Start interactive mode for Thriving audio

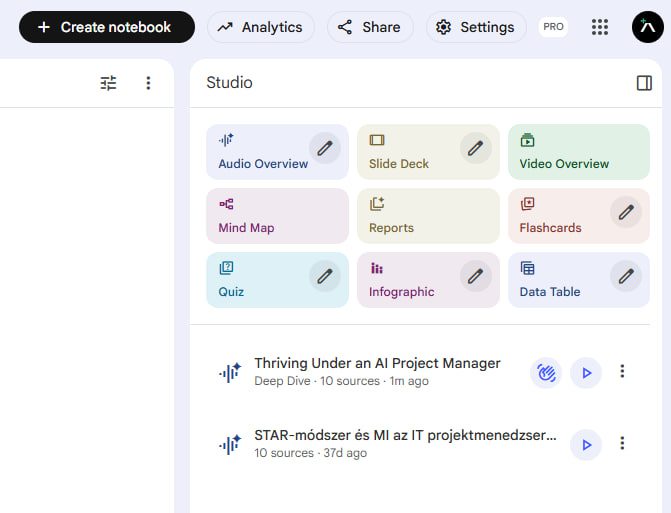pos(546,373)
